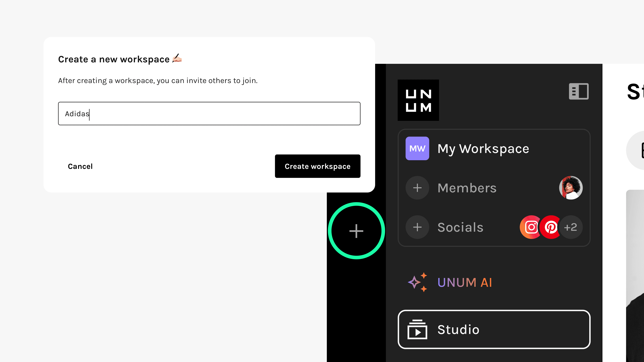Image resolution: width=644 pixels, height=362 pixels.
Task: Open the My Workspace switcher
Action: point(483,149)
